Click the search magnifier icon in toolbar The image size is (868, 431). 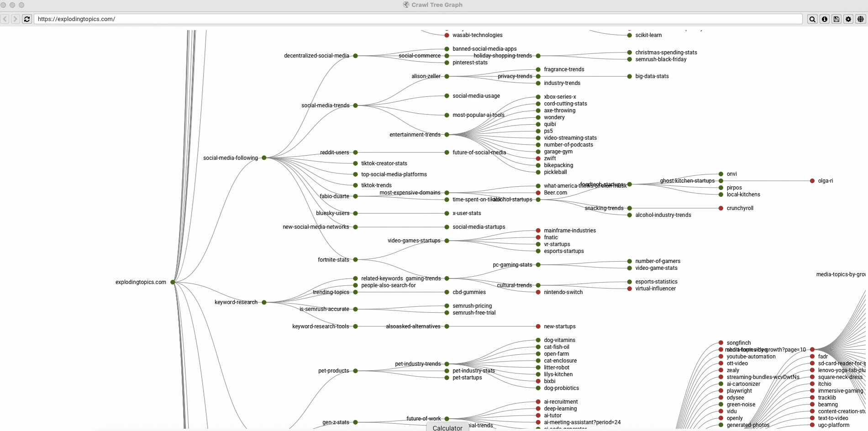click(x=812, y=19)
